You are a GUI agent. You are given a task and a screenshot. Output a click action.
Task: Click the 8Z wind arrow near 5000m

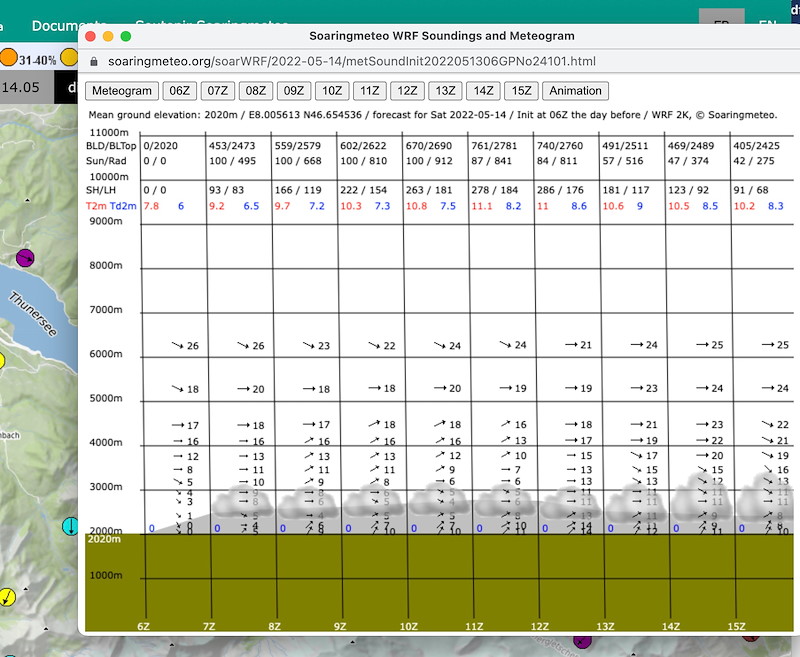coord(309,389)
